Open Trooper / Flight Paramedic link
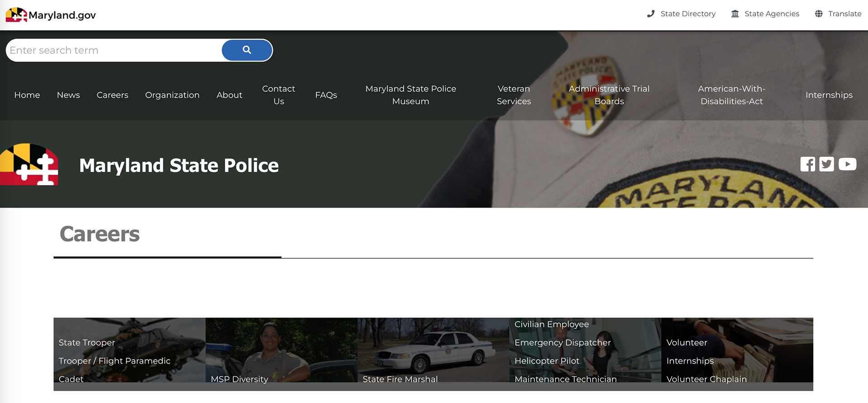Screen dimensions: 868x403 114,360
